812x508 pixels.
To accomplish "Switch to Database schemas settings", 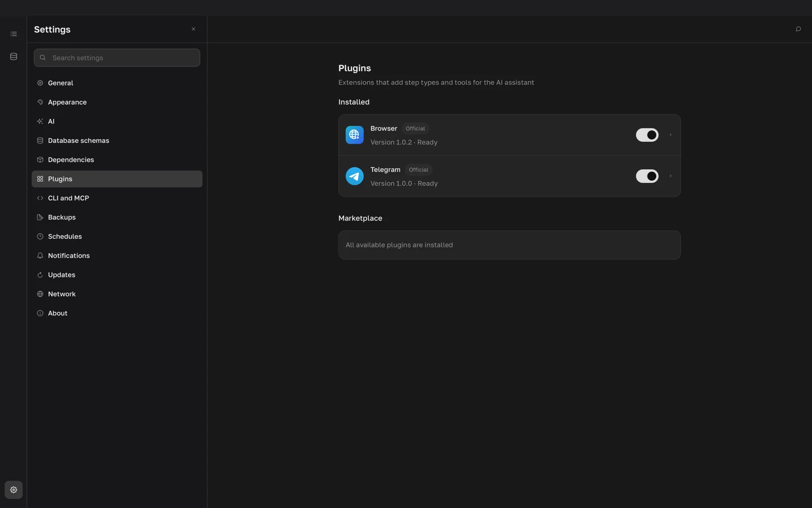I will pyautogui.click(x=117, y=141).
